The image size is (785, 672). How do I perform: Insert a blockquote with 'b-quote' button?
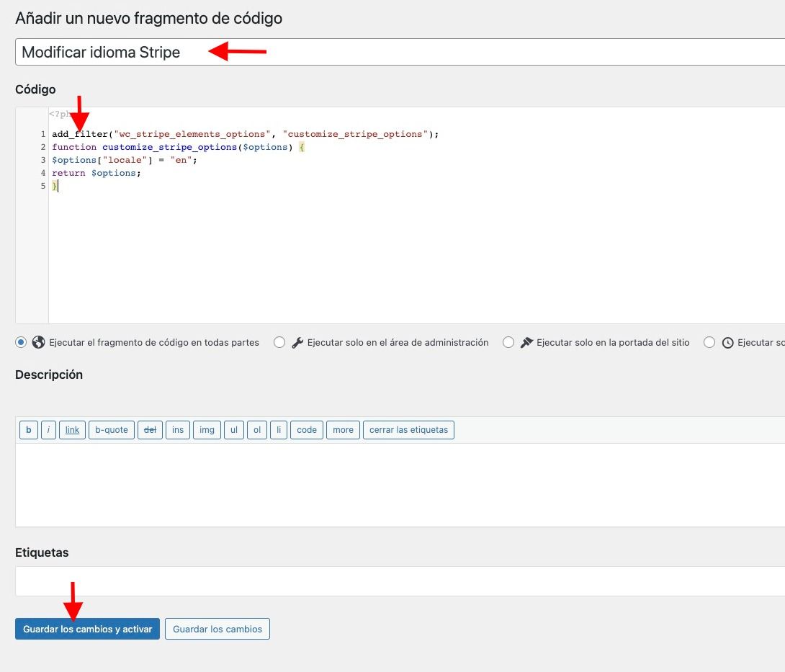112,430
